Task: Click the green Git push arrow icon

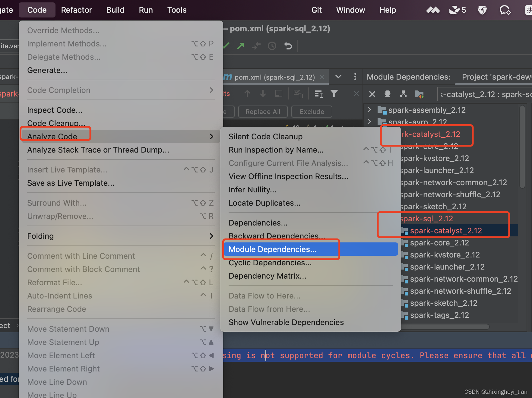Action: 241,46
